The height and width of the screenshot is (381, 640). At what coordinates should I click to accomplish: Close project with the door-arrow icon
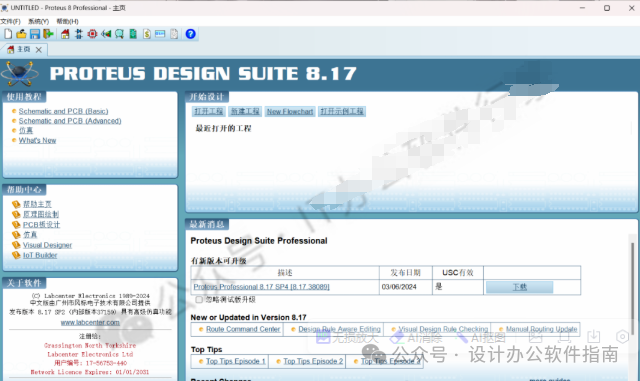48,34
